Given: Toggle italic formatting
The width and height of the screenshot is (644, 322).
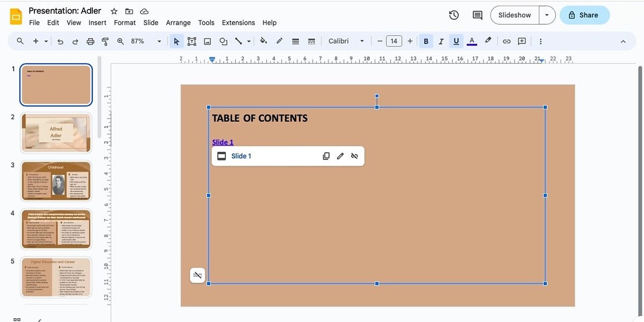Looking at the screenshot, I should 441,41.
